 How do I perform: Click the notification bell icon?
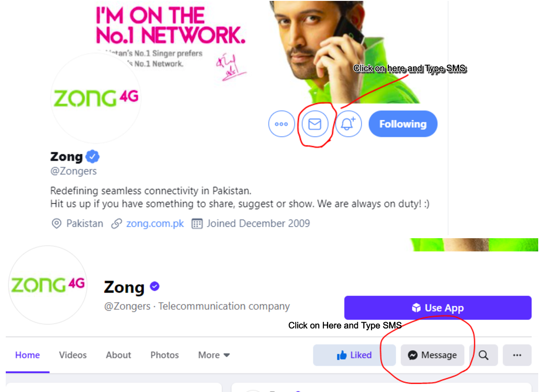(x=349, y=124)
